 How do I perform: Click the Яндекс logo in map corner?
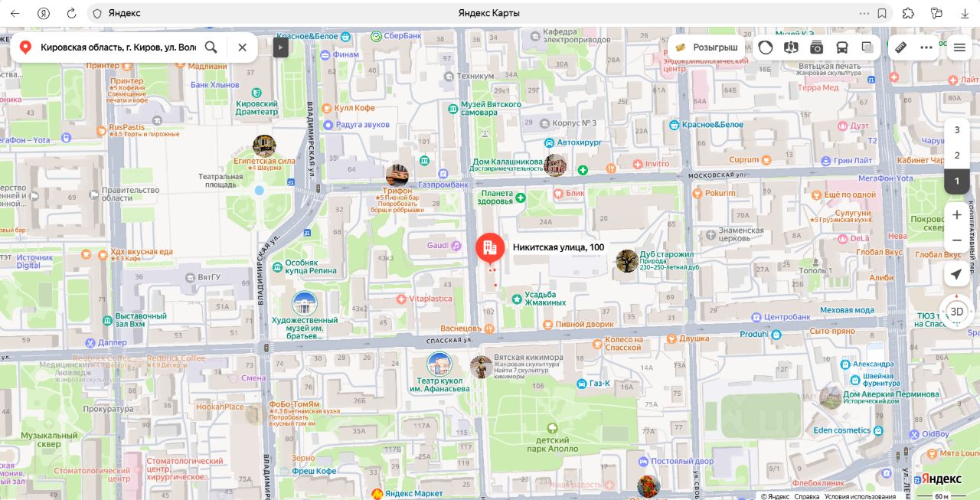940,479
